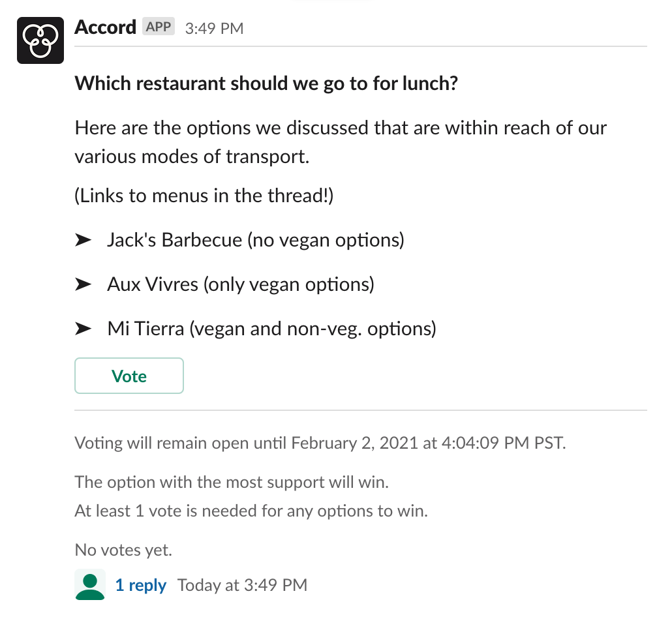Click the arrow icon beside Mi Tierra
The width and height of the screenshot is (672, 617).
[x=84, y=328]
